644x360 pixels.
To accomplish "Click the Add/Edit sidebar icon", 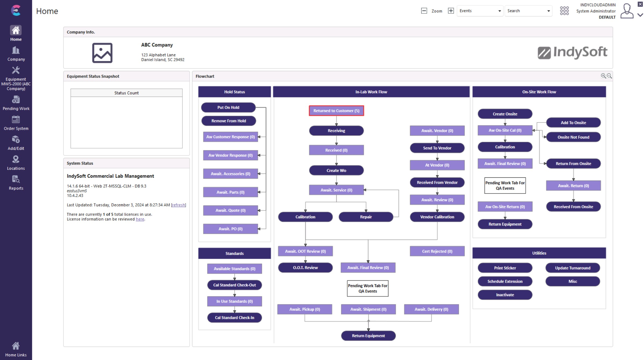I will [16, 140].
